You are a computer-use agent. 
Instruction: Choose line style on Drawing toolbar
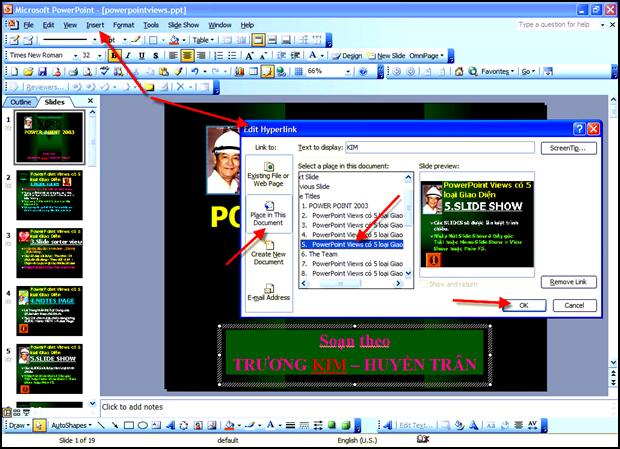click(x=290, y=425)
